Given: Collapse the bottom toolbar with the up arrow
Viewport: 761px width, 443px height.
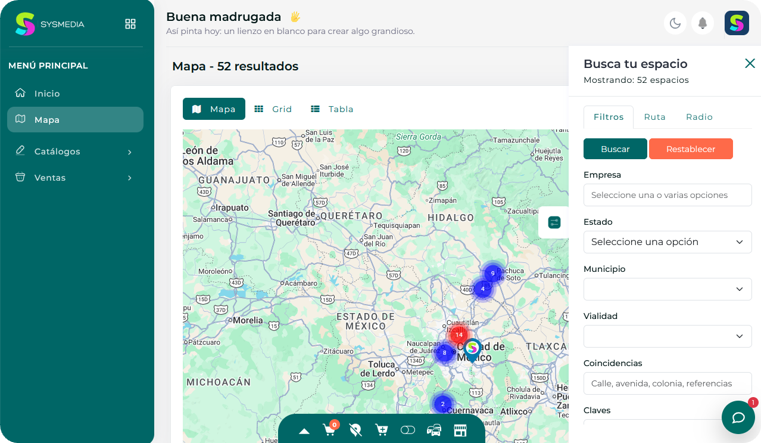Looking at the screenshot, I should coord(304,431).
